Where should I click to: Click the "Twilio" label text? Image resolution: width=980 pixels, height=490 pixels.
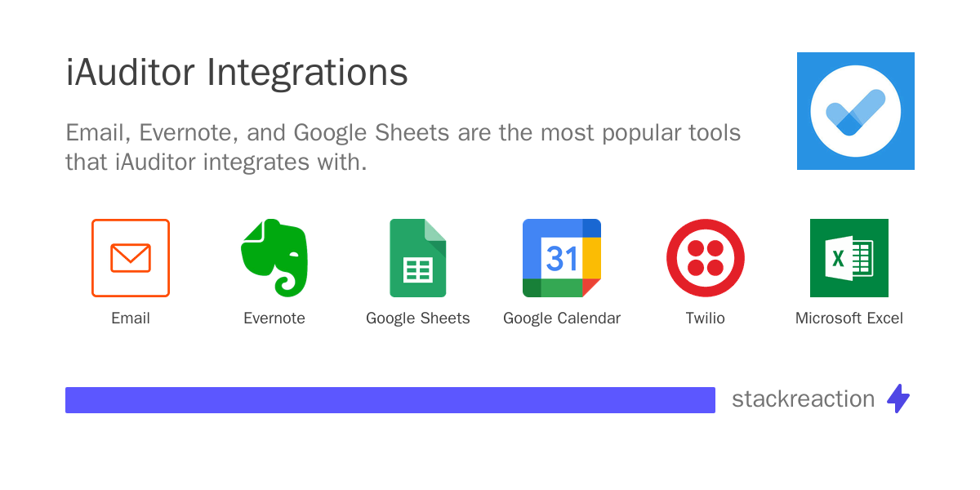pos(706,318)
